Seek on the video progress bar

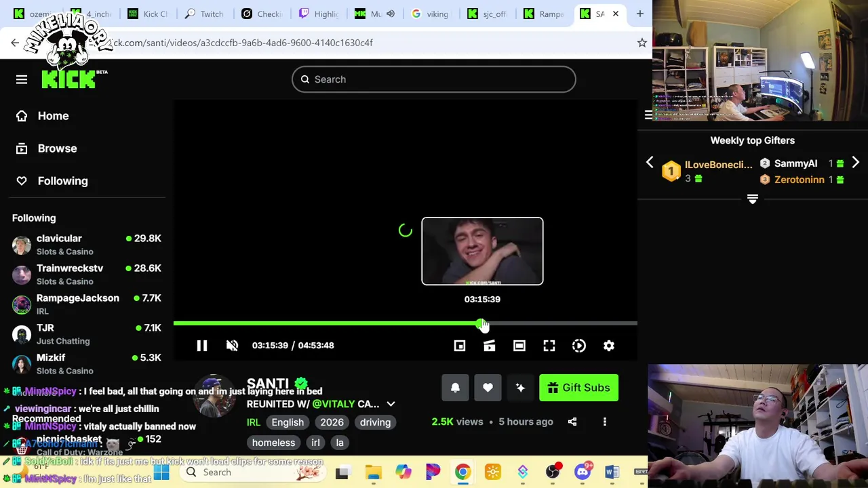pyautogui.click(x=406, y=324)
